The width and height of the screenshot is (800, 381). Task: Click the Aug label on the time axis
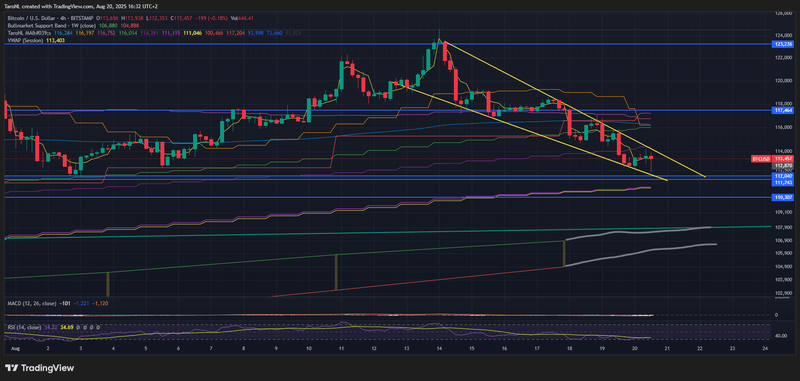pyautogui.click(x=14, y=348)
